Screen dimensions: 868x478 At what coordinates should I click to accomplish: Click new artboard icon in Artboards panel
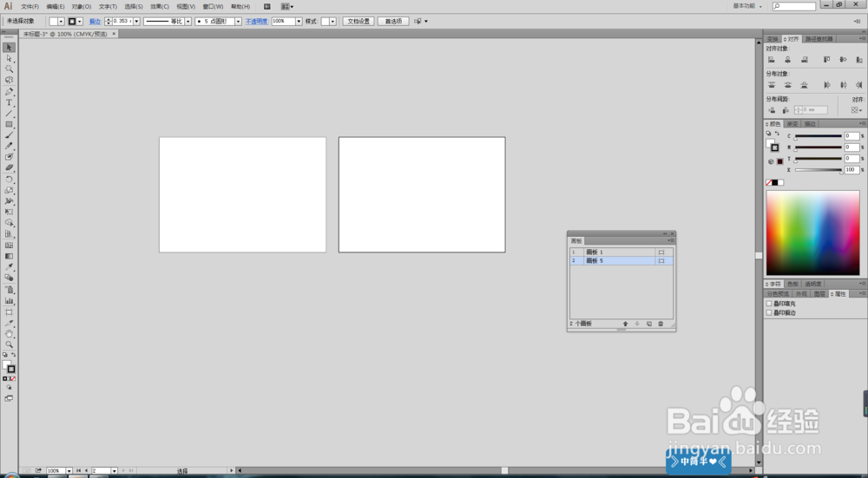point(648,324)
